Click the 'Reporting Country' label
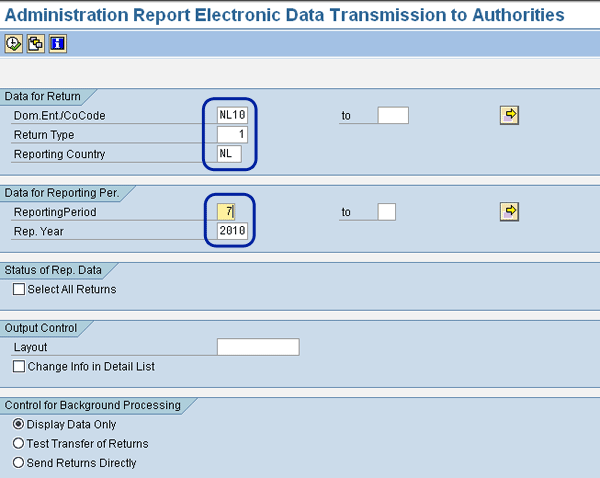Image resolution: width=600 pixels, height=478 pixels. (59, 154)
